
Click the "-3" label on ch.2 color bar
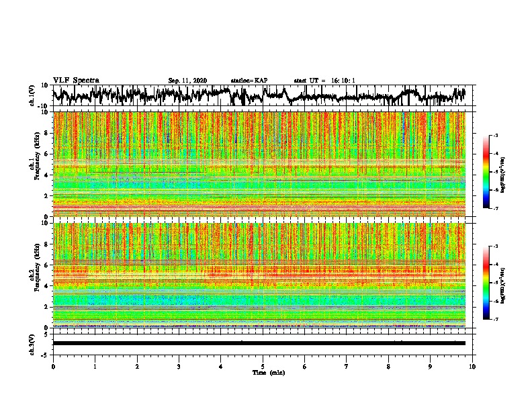click(496, 246)
